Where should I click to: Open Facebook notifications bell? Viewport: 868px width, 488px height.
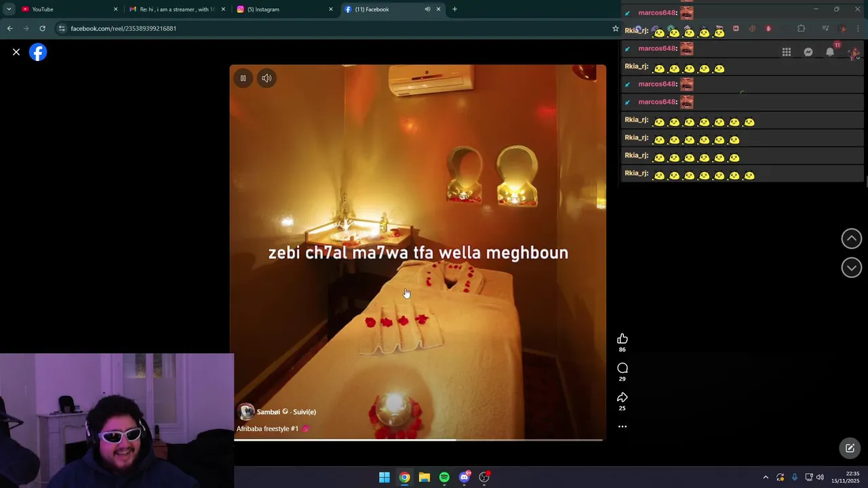(x=830, y=52)
